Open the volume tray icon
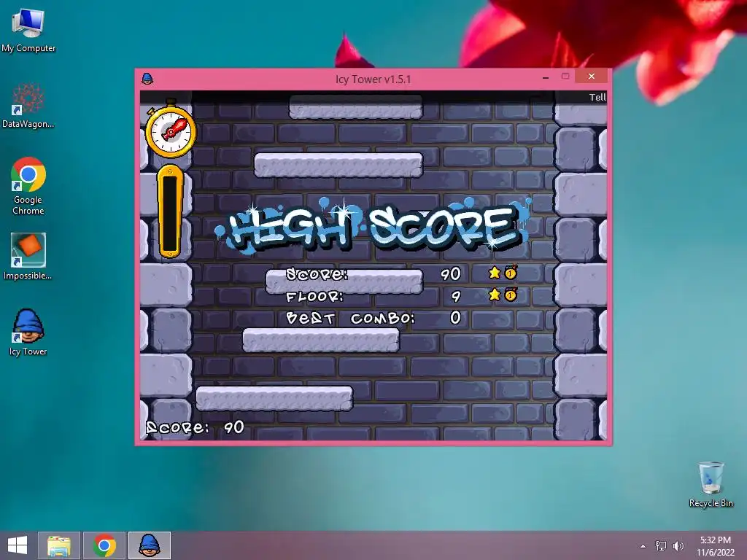The image size is (747, 560). point(678,546)
